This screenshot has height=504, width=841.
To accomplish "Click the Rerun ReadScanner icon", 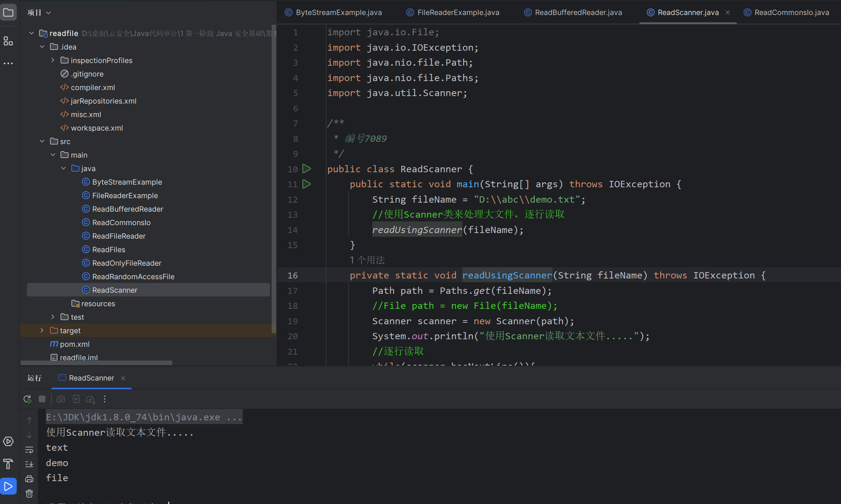I will coord(27,399).
